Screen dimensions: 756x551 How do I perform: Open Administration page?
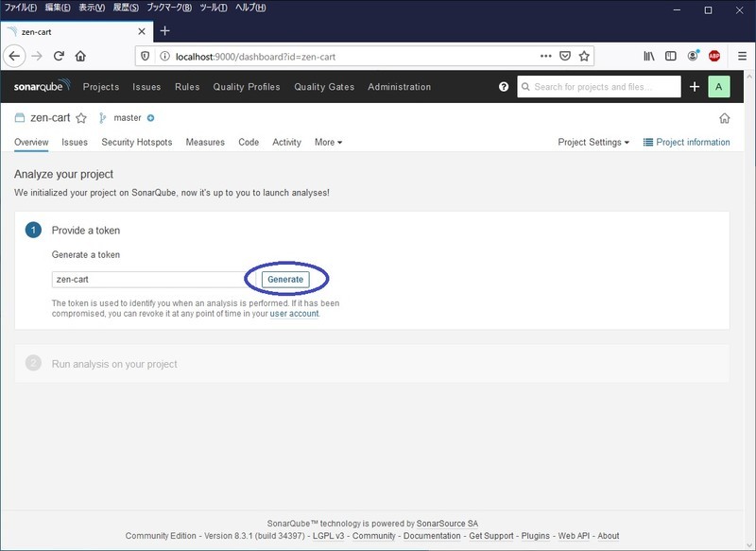point(399,87)
